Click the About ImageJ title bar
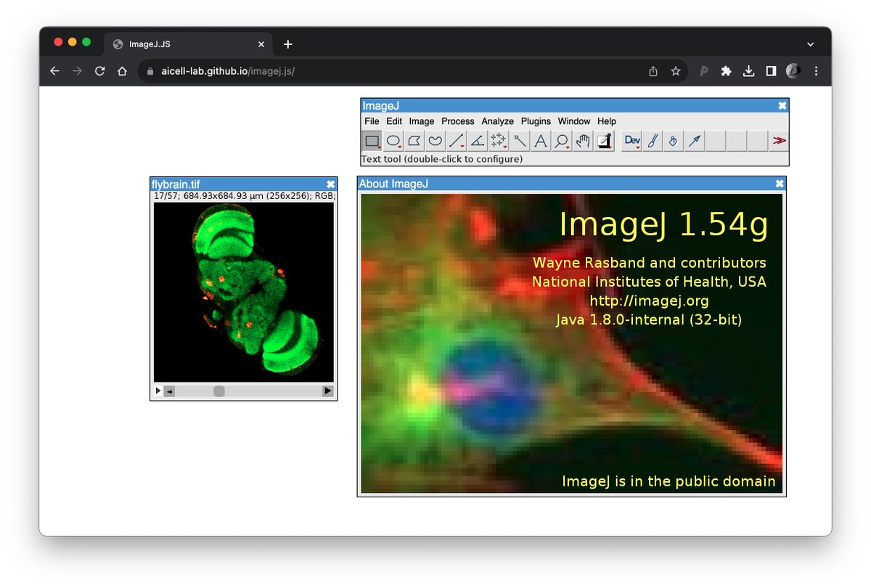 click(x=572, y=184)
